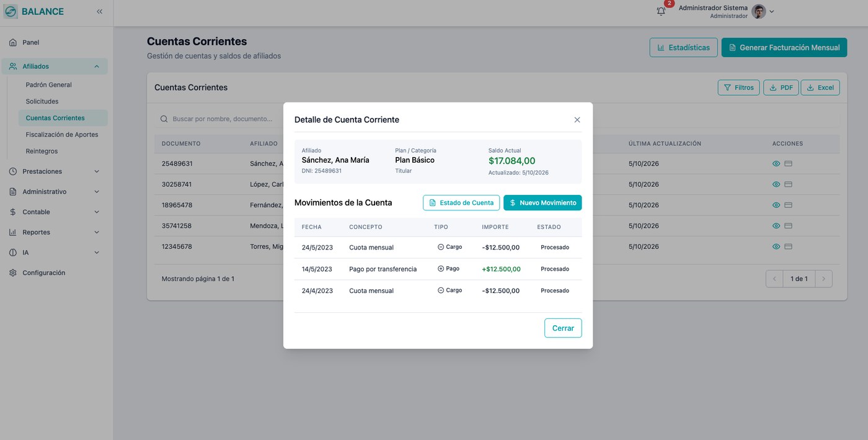The image size is (868, 440).
Task: Select Fiscalización de Aportes in sidebar
Action: click(63, 135)
